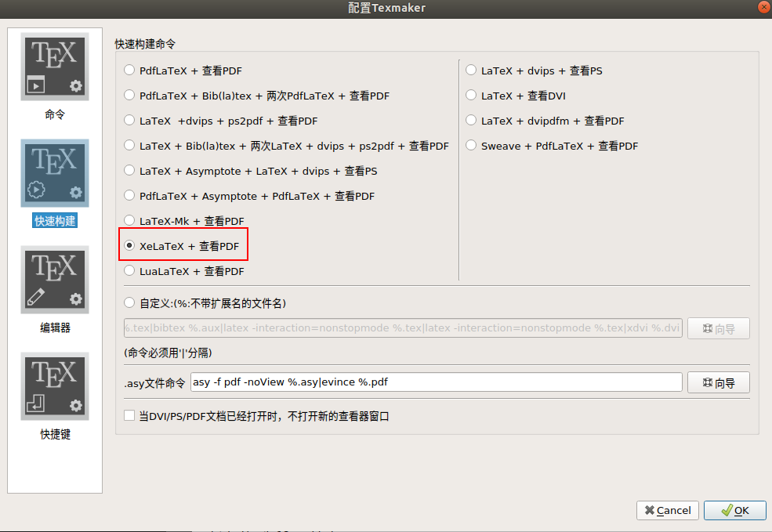
Task: Confirm settings with the OK button
Action: [734, 510]
